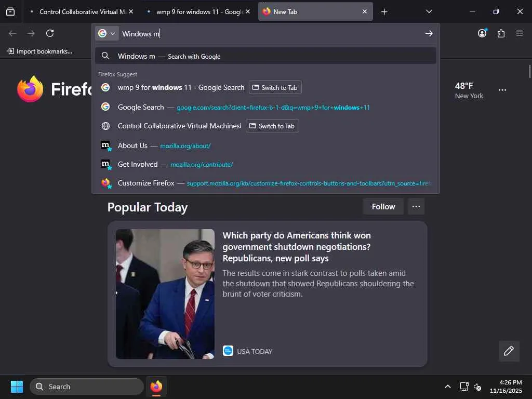Click Switch to Tab for wmp 9 result
This screenshot has height=399, width=532.
[x=275, y=87]
